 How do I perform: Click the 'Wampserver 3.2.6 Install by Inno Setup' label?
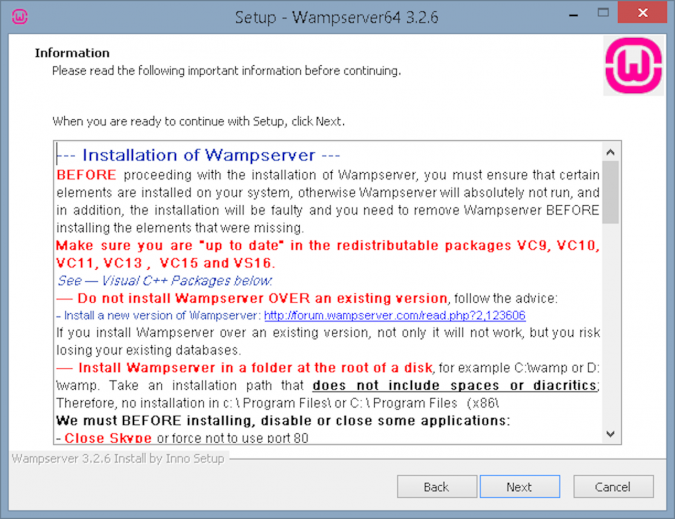tap(118, 459)
